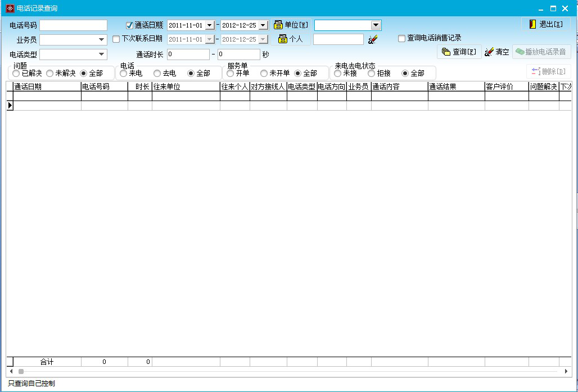Screen dimensions: 578x392
Task: Click the 退出[X] exit button
Action: pos(546,24)
